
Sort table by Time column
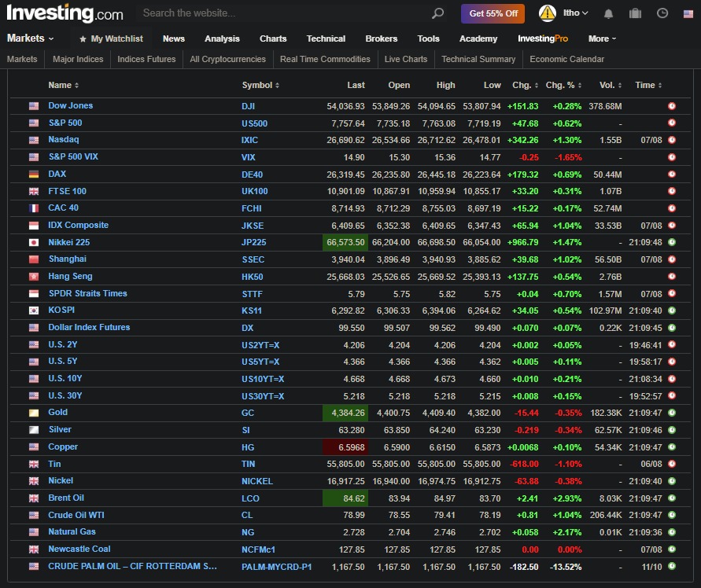coord(648,85)
